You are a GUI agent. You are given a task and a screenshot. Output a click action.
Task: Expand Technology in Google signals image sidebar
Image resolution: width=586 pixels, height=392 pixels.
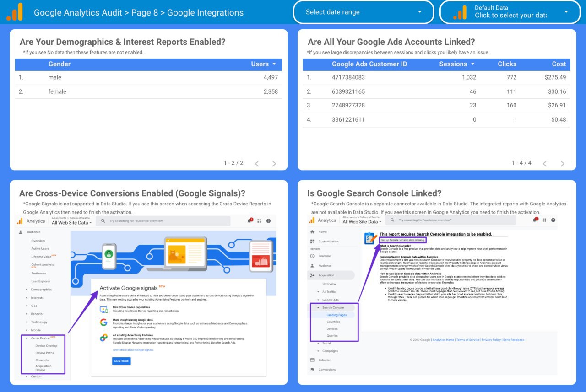point(27,322)
